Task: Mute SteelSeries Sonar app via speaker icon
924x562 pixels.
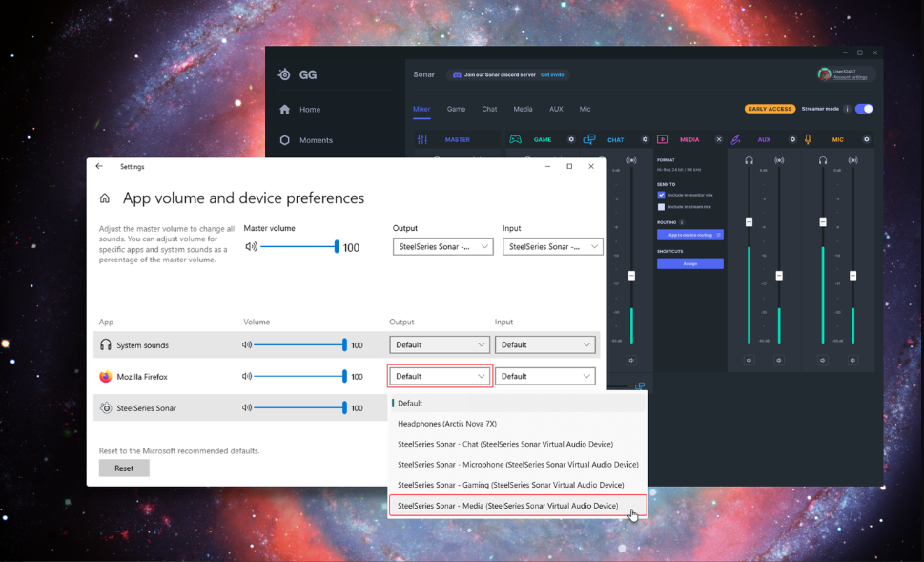Action: 247,407
